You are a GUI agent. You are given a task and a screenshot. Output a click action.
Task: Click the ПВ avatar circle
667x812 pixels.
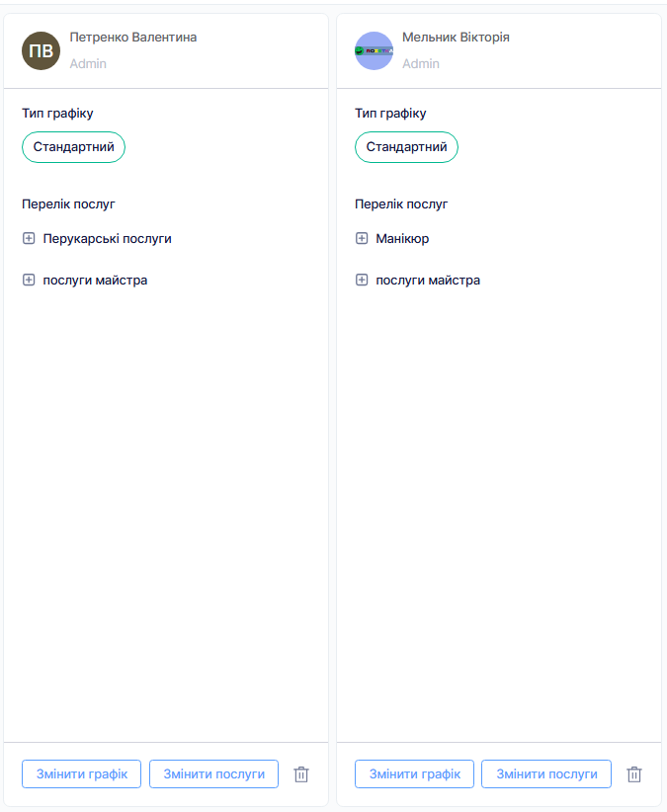point(42,50)
